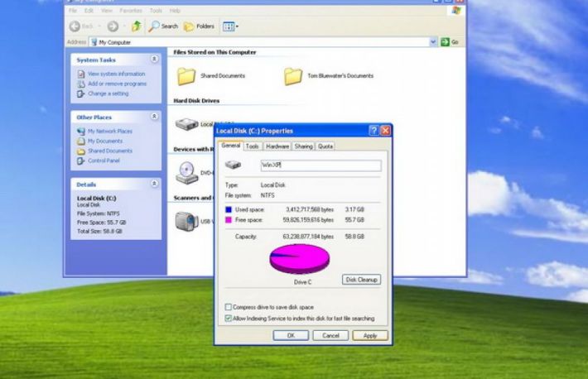Click the Go button beside address bar
The width and height of the screenshot is (588, 379).
[450, 41]
